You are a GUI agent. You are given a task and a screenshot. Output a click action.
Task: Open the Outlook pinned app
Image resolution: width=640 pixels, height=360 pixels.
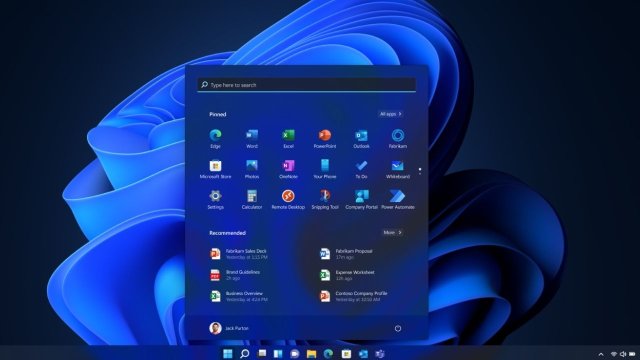(x=361, y=139)
